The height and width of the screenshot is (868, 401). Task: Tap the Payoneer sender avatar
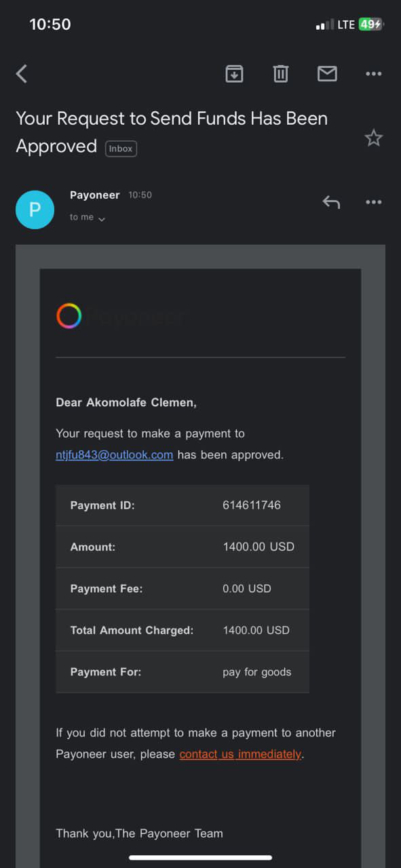pos(35,210)
